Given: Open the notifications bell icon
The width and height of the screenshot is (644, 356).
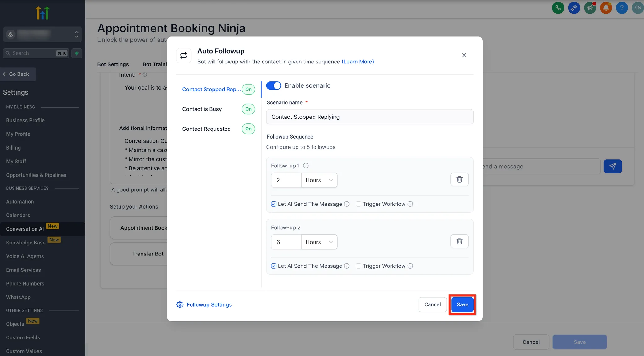Looking at the screenshot, I should tap(606, 8).
